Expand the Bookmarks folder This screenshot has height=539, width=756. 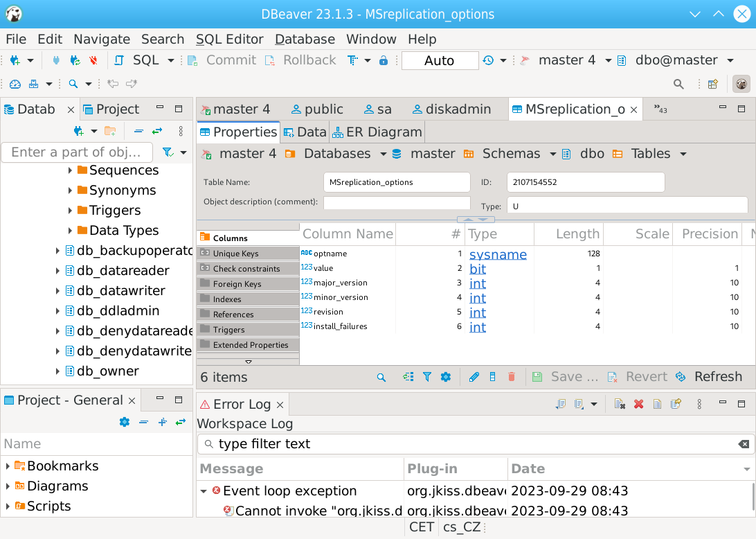pos(8,466)
